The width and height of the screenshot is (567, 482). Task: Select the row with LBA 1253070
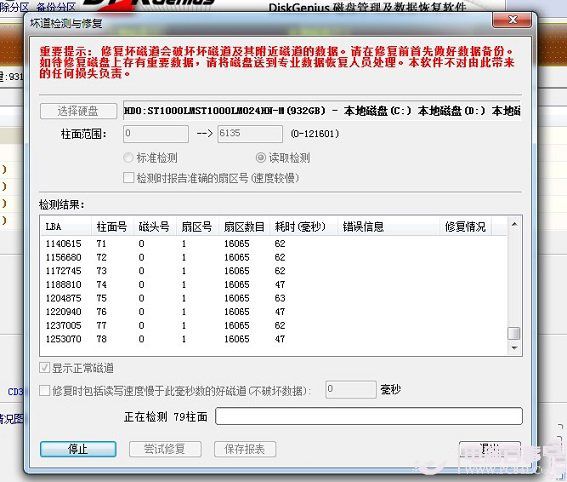tap(274, 339)
